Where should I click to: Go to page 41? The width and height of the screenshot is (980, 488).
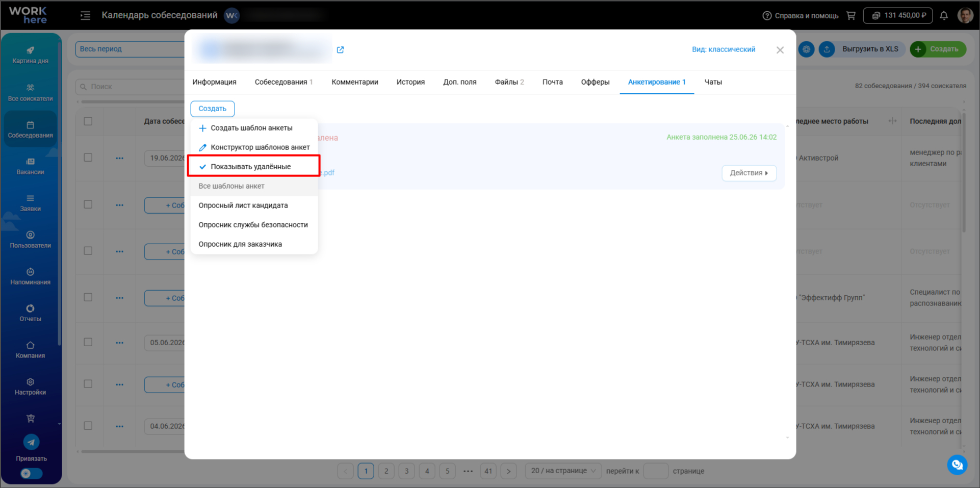(x=488, y=471)
